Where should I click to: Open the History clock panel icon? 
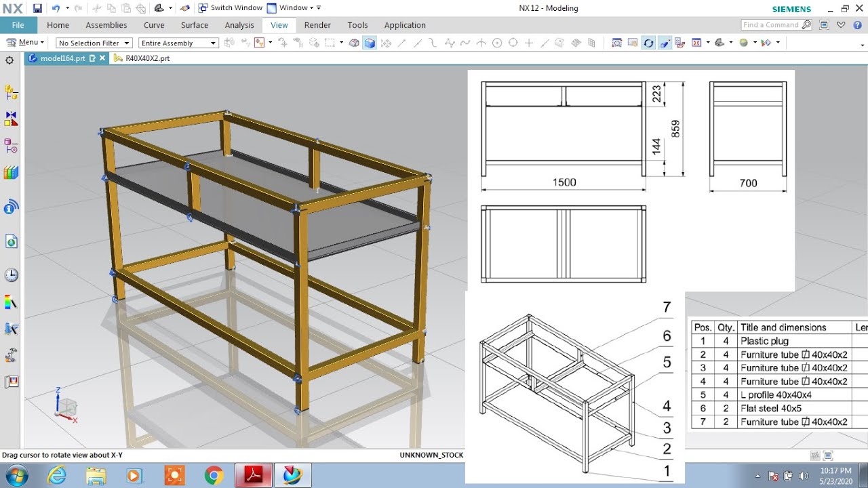(11, 275)
